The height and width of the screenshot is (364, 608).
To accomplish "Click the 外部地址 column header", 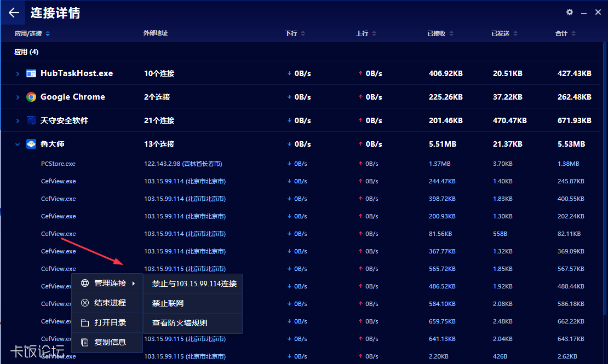I will point(156,33).
